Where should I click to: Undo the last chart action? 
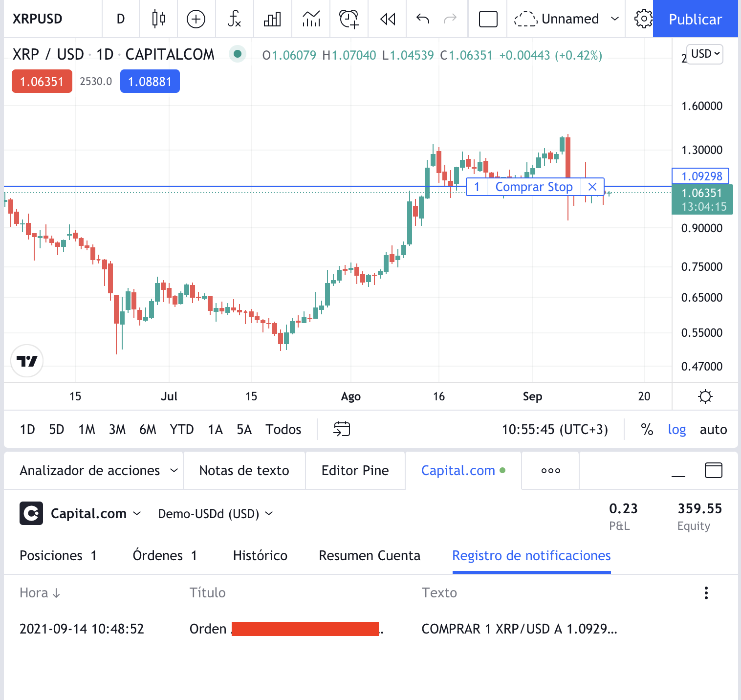(423, 19)
